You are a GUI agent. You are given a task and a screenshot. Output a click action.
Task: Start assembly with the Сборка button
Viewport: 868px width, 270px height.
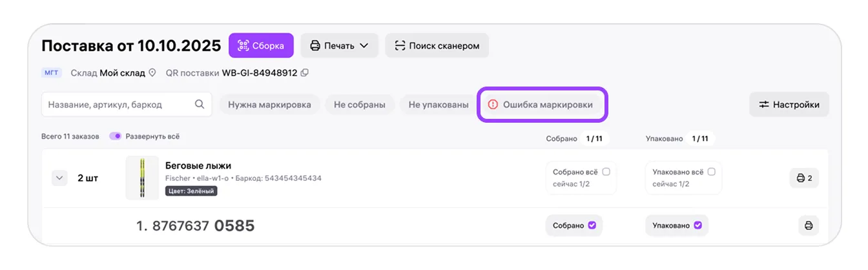[x=261, y=45]
